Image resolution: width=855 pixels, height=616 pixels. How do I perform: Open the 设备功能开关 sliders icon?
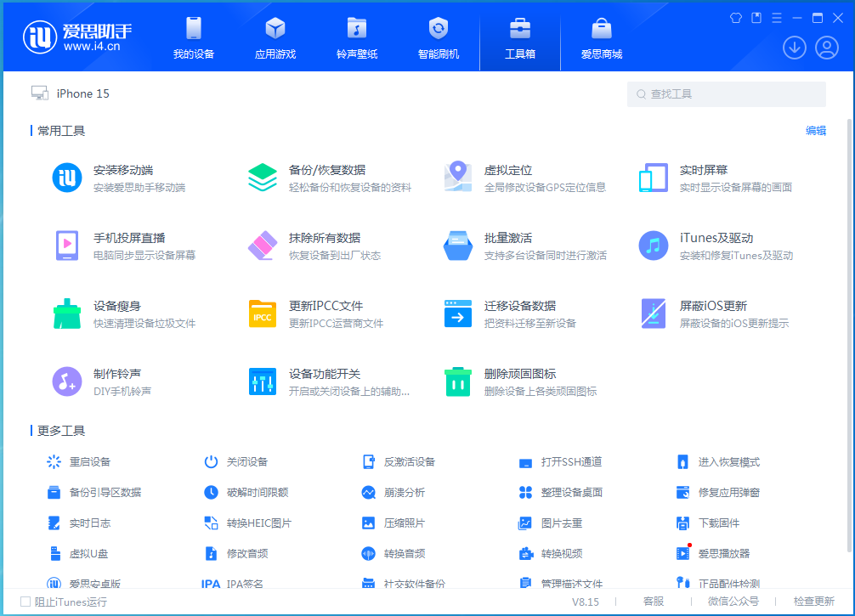263,381
